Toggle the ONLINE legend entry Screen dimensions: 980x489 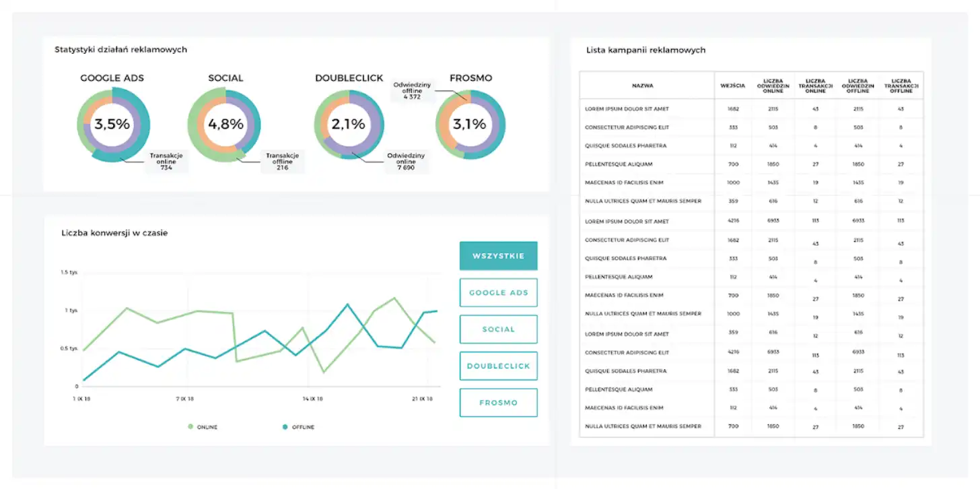pos(203,427)
